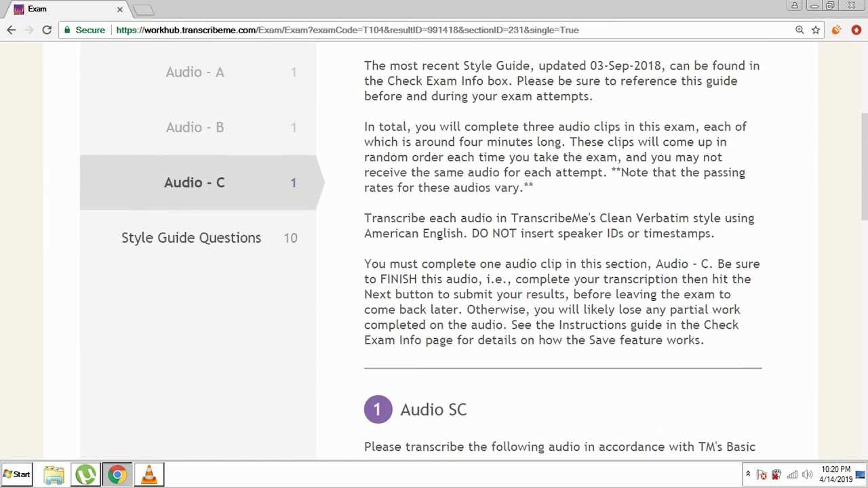Click the browser forward arrow

[x=29, y=30]
